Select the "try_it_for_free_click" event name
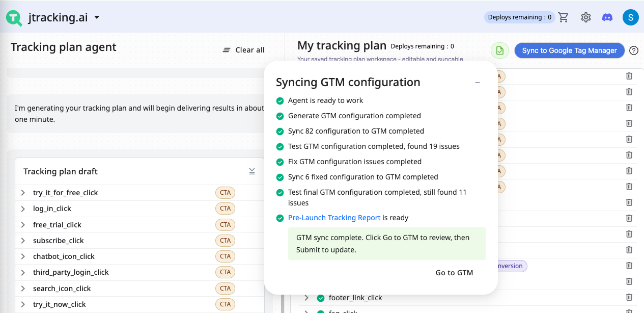The width and height of the screenshot is (644, 313). [66, 193]
